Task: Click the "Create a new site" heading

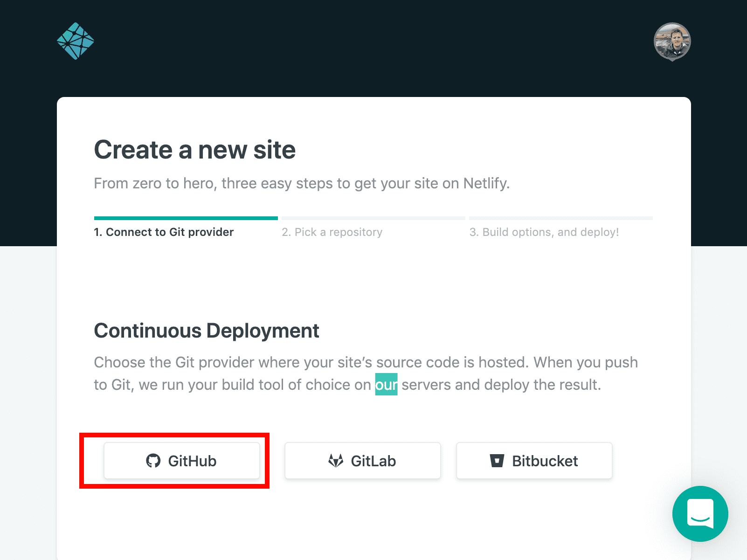Action: (195, 150)
